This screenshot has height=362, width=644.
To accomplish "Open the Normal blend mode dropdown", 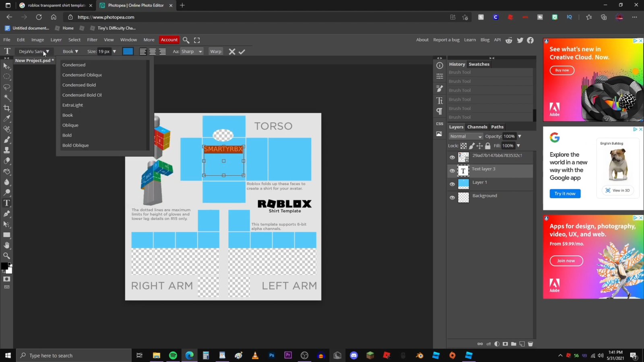I will pos(465,136).
